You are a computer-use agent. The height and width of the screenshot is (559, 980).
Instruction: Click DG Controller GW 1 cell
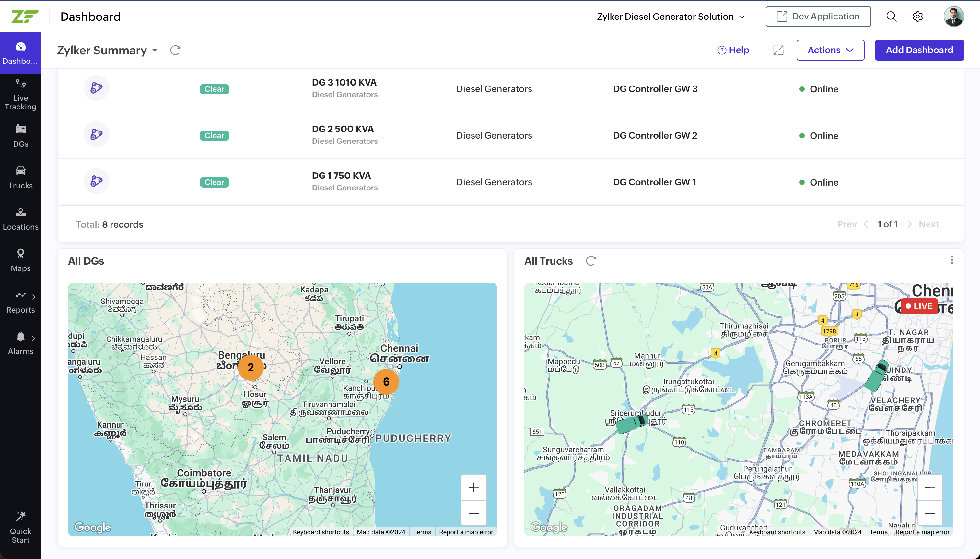click(654, 182)
